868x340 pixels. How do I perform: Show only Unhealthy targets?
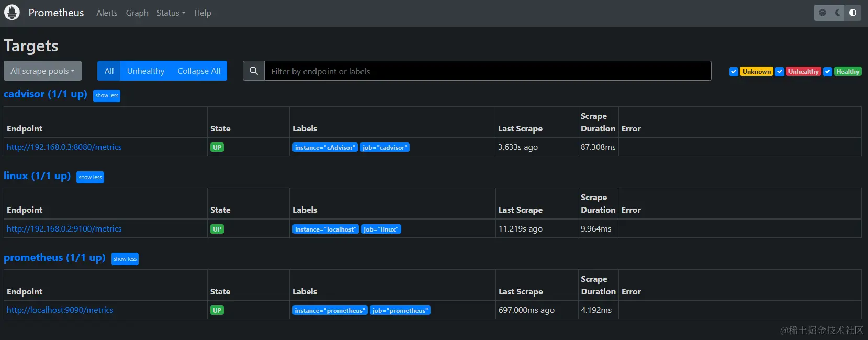tap(145, 71)
